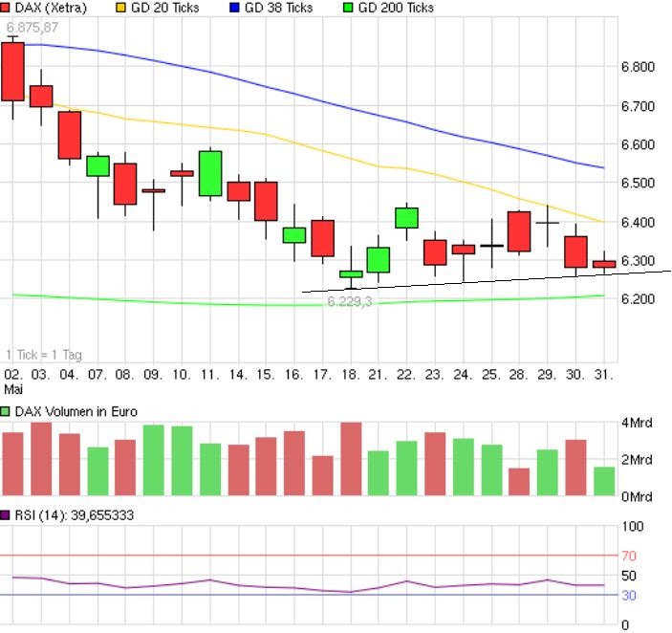672x633 pixels.
Task: Click the RSI '70' threshold label
Action: click(x=629, y=556)
